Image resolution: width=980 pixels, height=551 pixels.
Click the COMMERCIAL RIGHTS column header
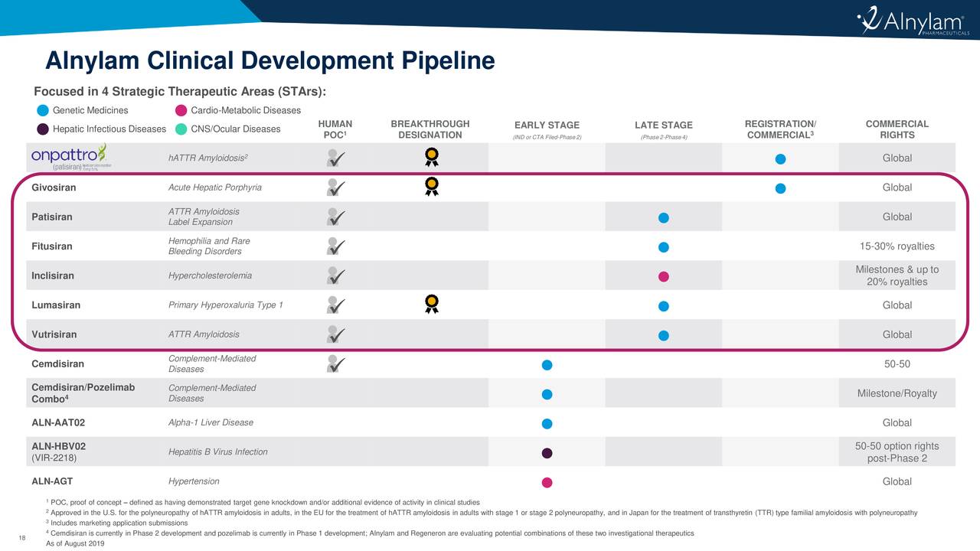(897, 129)
